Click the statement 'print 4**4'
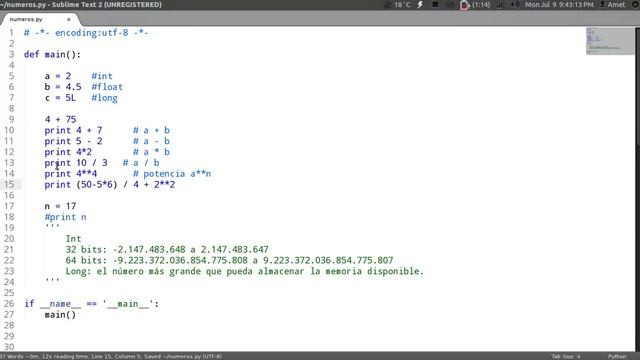Viewport: 640px width, 360px height. pyautogui.click(x=71, y=174)
